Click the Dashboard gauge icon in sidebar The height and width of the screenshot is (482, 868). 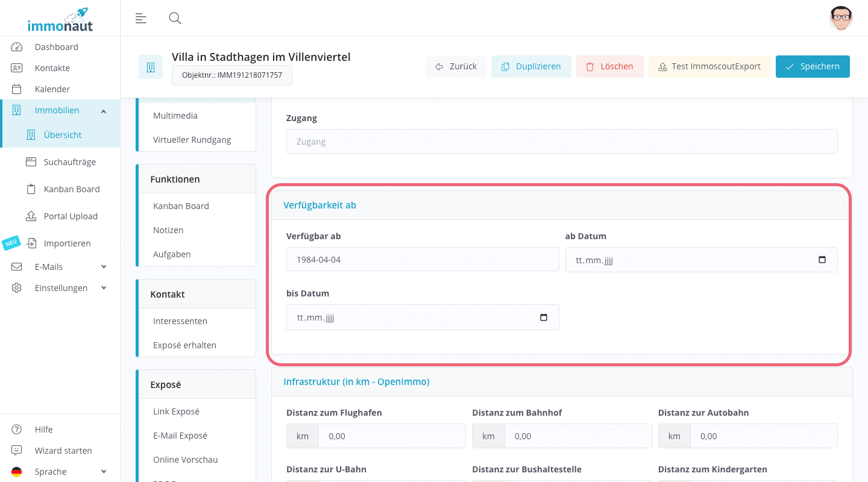tap(17, 47)
